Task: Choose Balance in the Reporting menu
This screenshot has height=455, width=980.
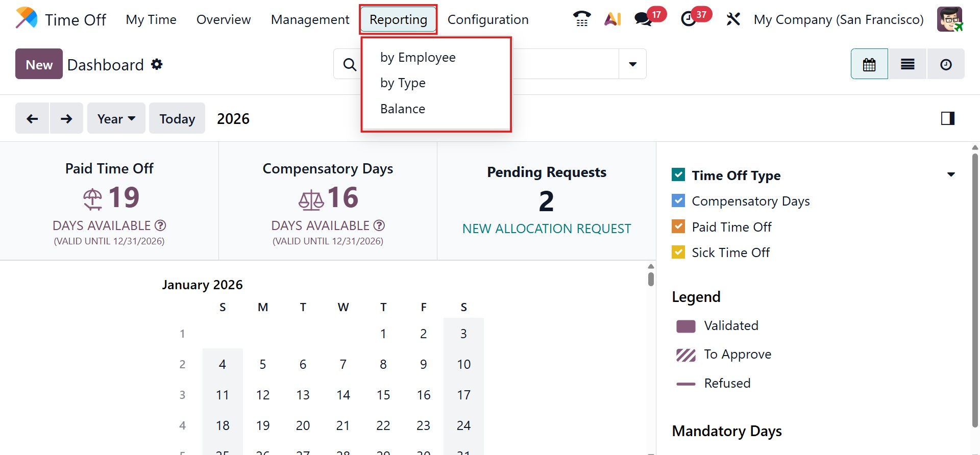Action: (x=402, y=109)
